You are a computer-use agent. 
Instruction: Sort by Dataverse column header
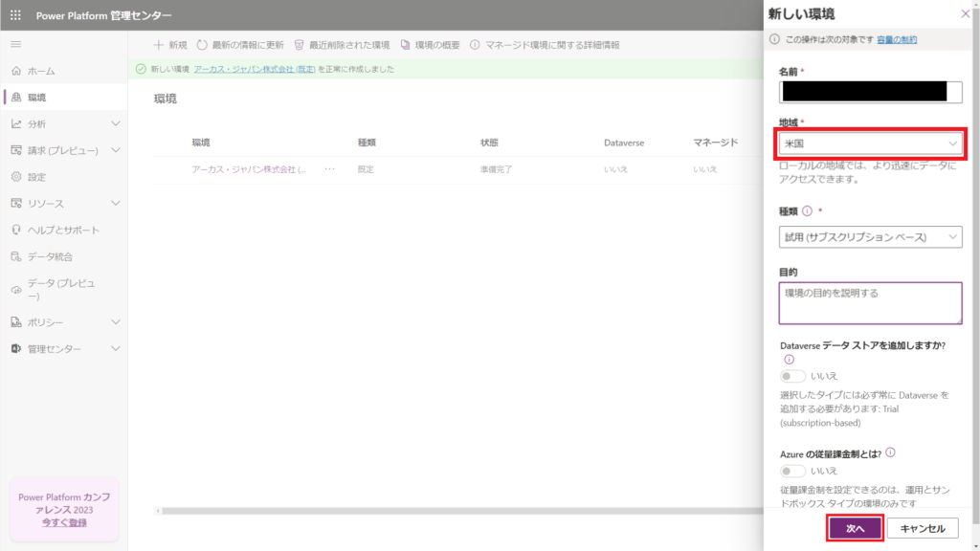[x=624, y=143]
